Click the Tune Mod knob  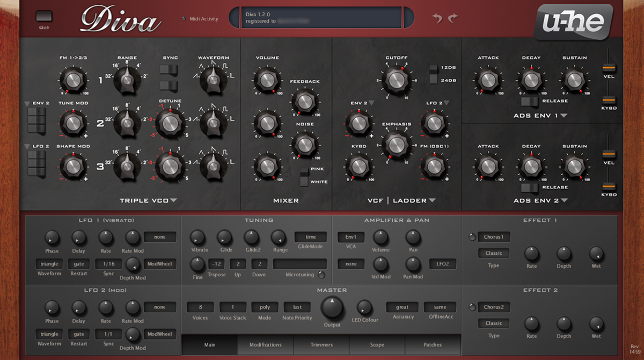[x=72, y=124]
